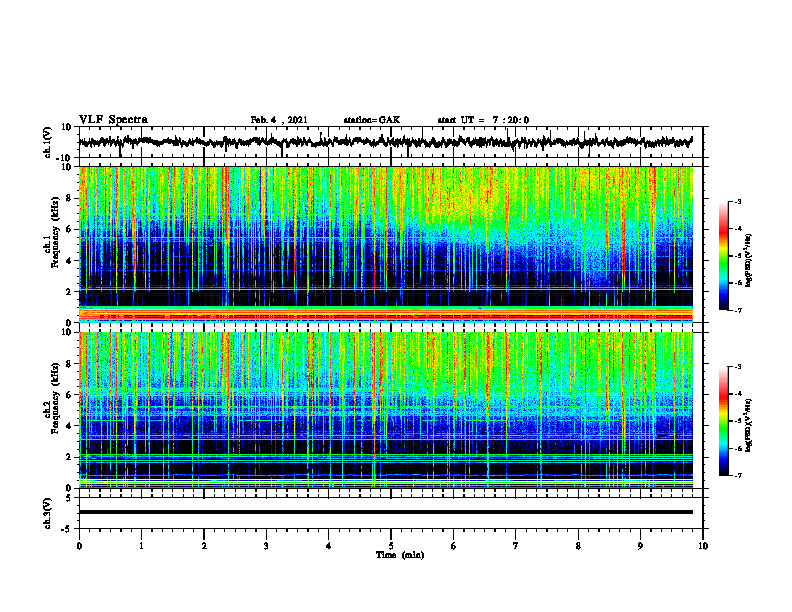Click the ch.1 spectrogram panel

click(386, 244)
